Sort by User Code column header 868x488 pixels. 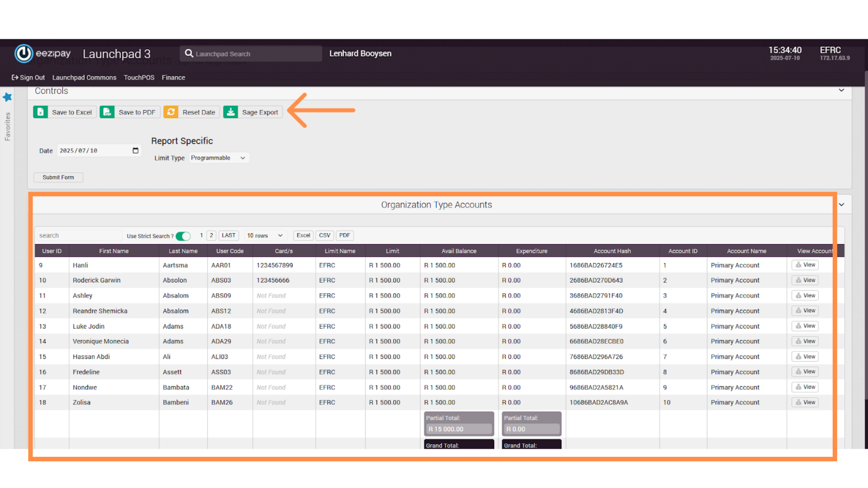230,251
